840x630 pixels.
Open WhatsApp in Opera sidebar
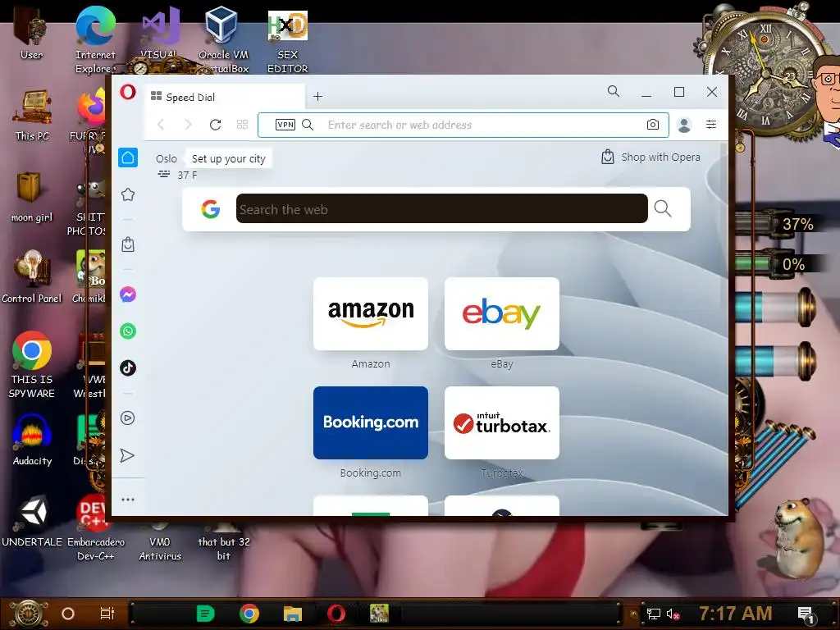pyautogui.click(x=128, y=331)
